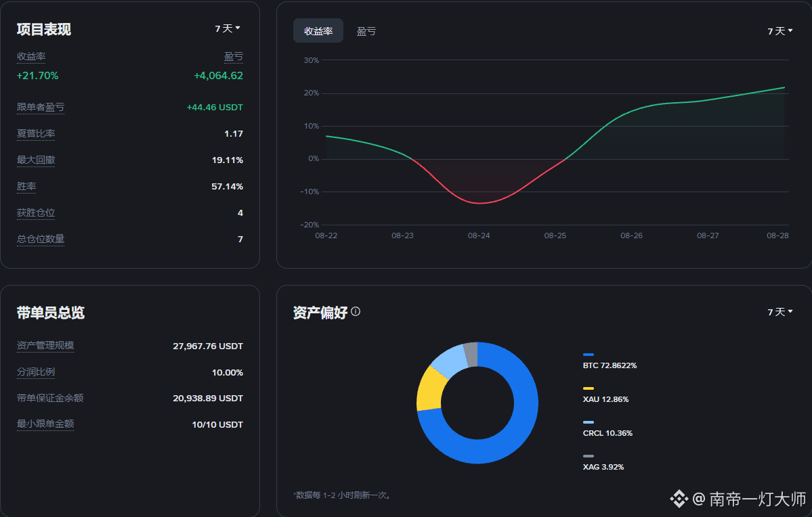
Task: Click the 跟单者盈亏 label
Action: pyautogui.click(x=41, y=107)
